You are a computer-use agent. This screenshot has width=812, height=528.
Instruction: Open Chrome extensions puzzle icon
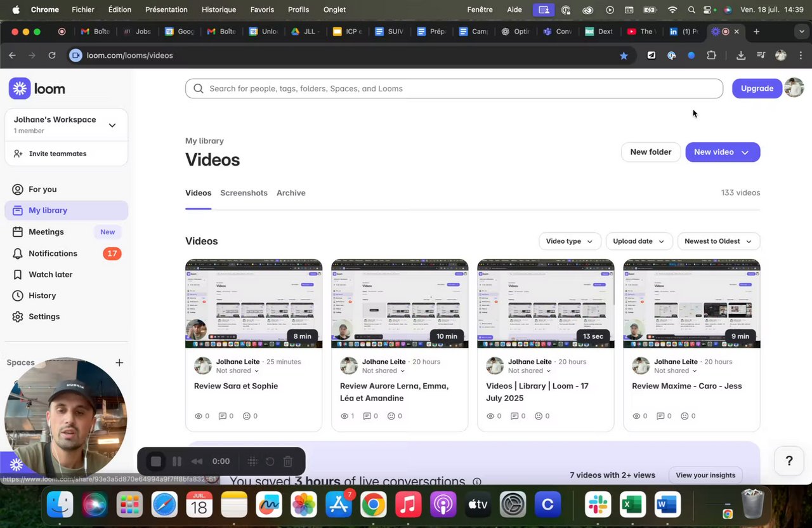point(711,55)
